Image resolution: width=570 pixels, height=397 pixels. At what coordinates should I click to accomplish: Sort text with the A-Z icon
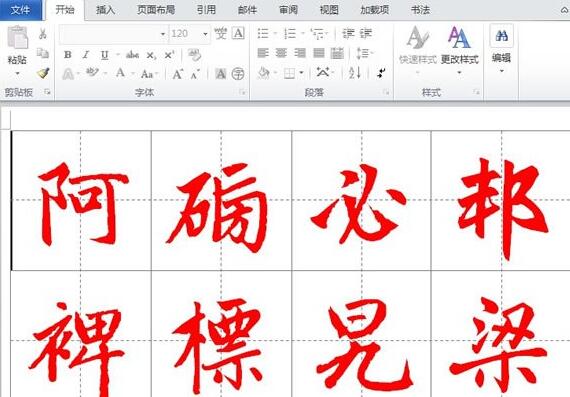(355, 73)
